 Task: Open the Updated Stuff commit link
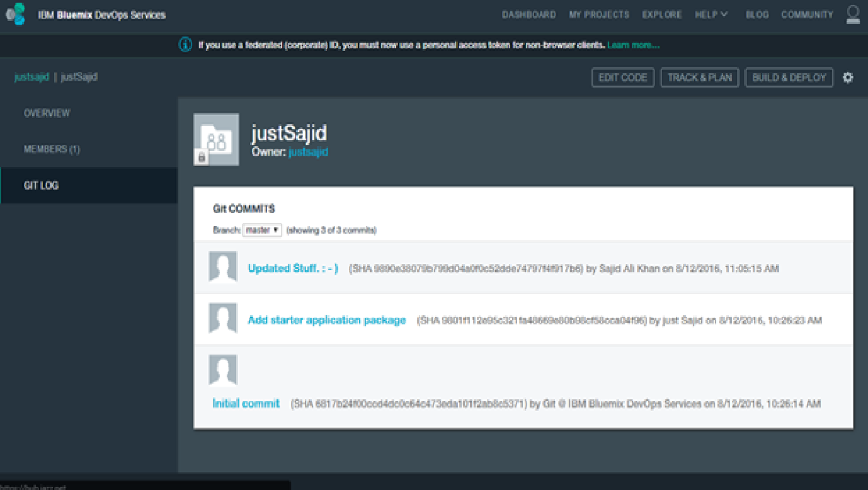[x=293, y=268]
